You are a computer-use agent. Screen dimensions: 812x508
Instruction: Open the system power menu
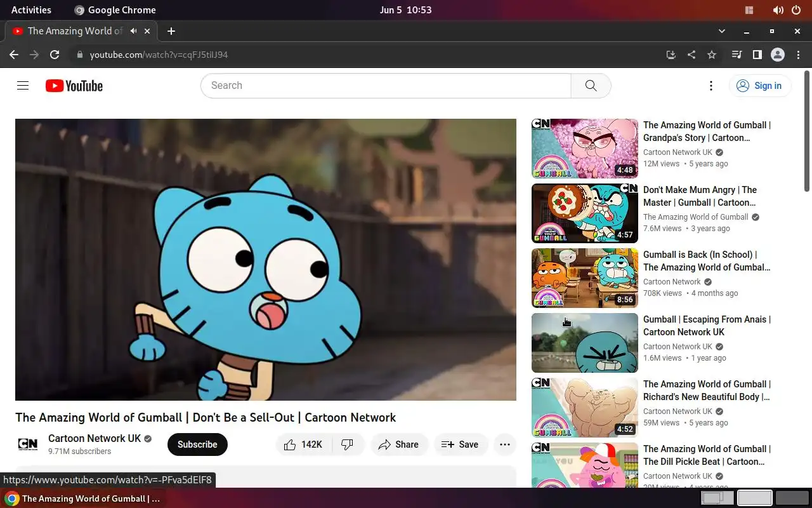point(796,10)
